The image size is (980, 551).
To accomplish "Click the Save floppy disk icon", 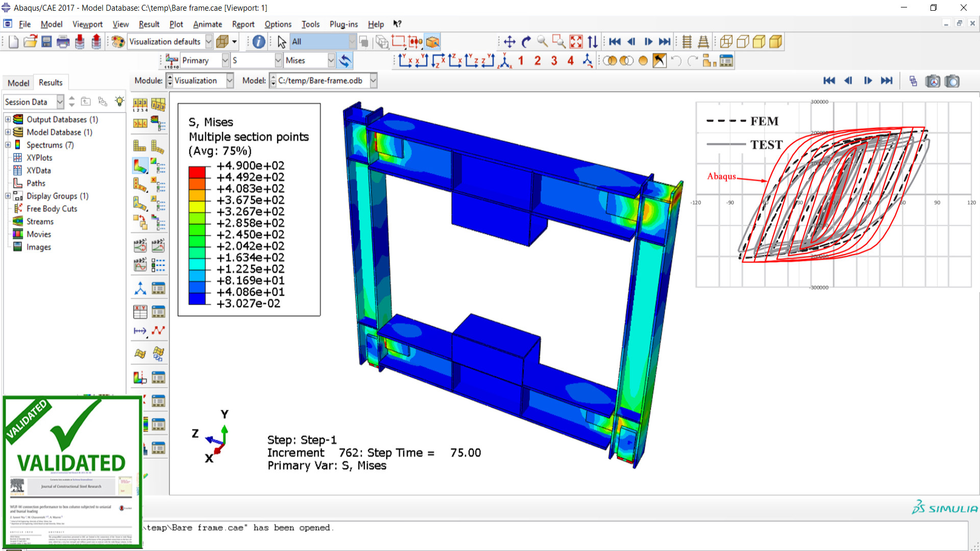I will 46,42.
